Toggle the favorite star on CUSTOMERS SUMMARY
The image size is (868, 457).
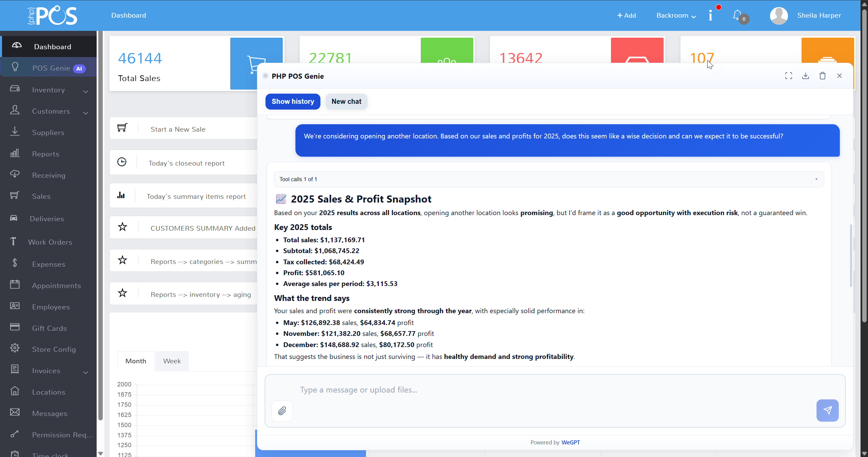pos(123,227)
